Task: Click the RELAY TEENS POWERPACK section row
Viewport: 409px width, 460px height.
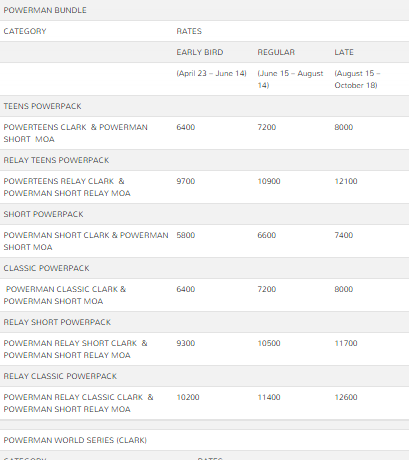Action: (204, 160)
